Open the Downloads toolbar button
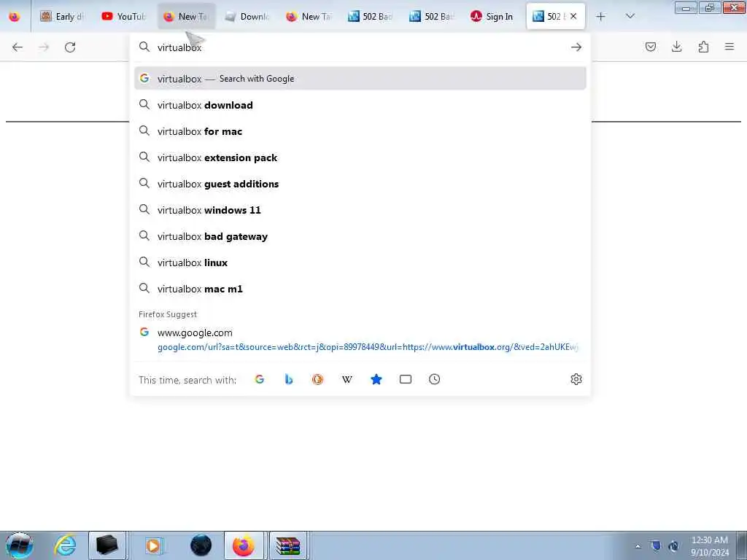Viewport: 747px width, 560px height. (676, 47)
